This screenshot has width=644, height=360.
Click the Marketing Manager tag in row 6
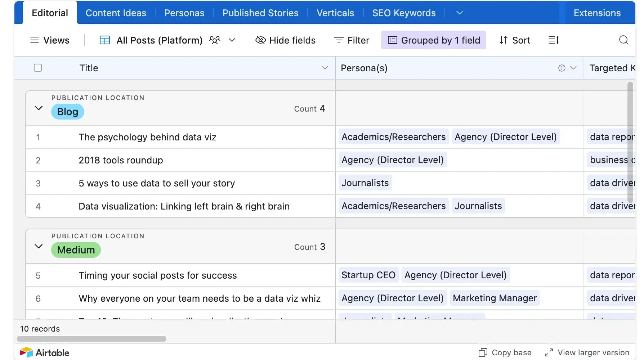[x=495, y=298]
